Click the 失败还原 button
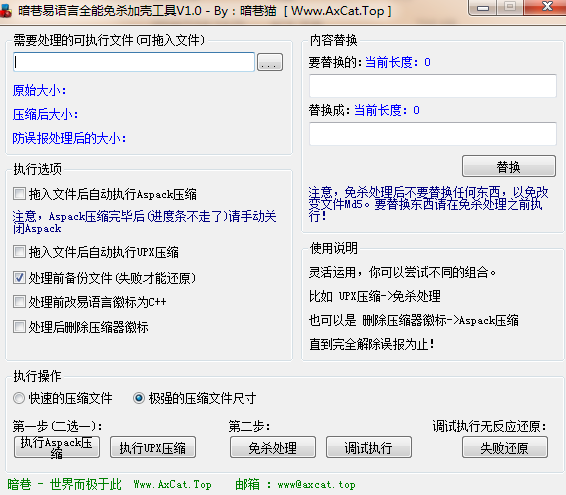The height and width of the screenshot is (495, 566). click(505, 447)
